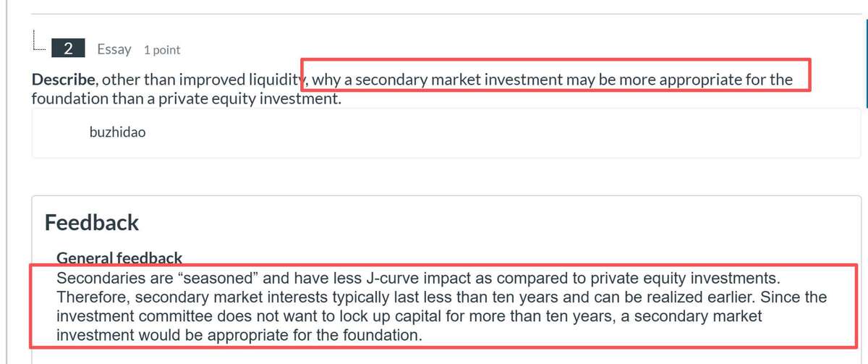
Task: Click the bold word Describe
Action: pos(63,79)
